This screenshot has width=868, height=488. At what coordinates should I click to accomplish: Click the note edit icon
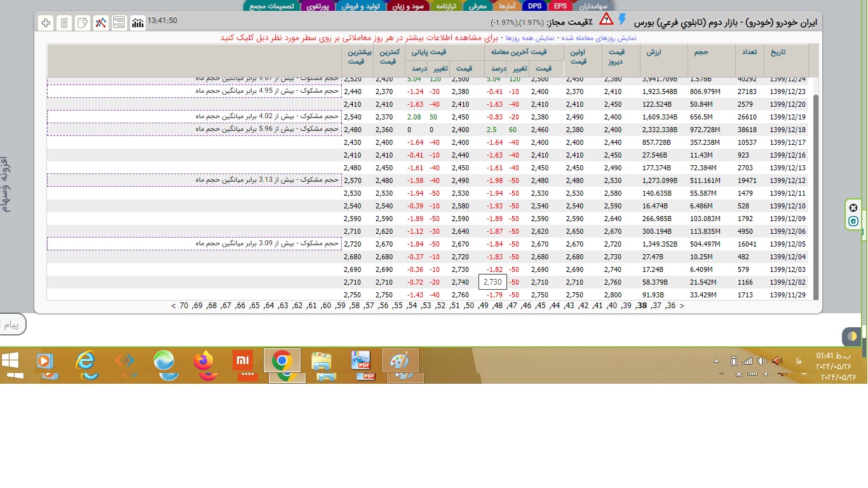pyautogui.click(x=83, y=23)
